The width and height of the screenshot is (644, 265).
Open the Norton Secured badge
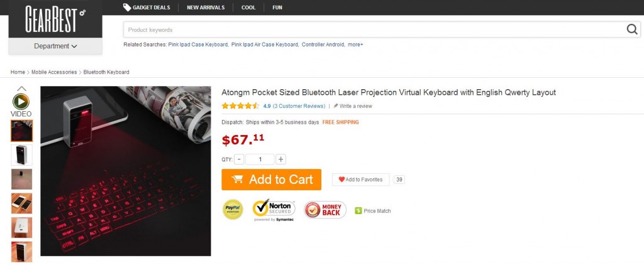point(274,210)
